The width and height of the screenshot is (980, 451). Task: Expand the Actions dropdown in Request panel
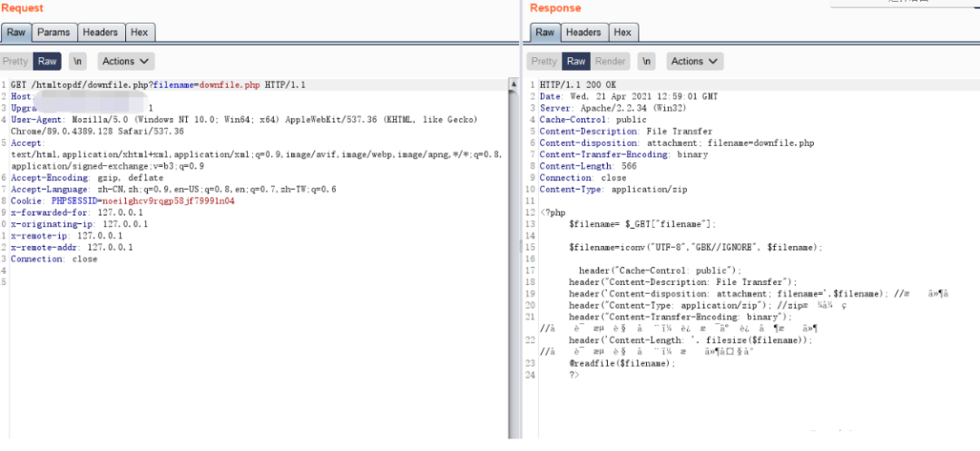click(126, 62)
